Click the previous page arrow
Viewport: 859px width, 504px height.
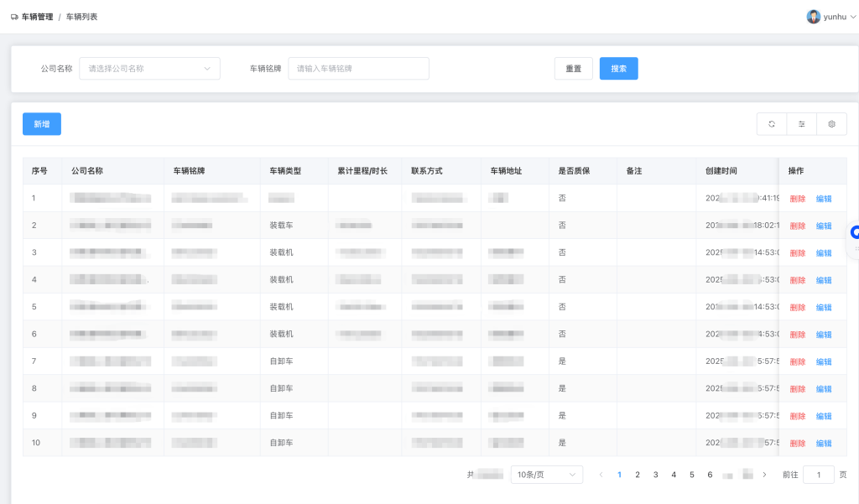point(601,475)
